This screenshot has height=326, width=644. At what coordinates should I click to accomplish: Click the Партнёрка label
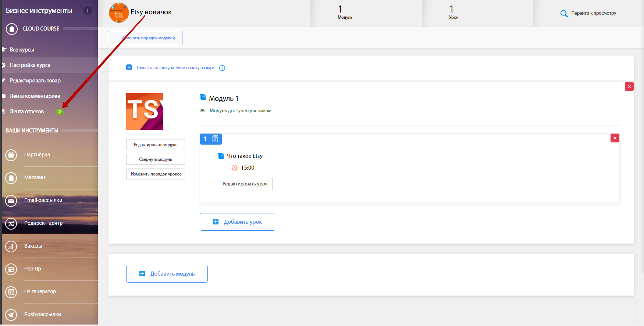pyautogui.click(x=37, y=155)
